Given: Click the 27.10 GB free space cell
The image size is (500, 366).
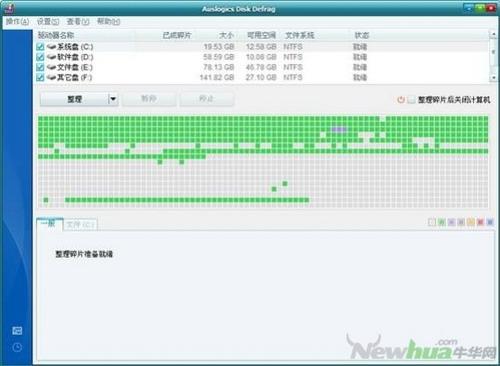Looking at the screenshot, I should point(261,78).
